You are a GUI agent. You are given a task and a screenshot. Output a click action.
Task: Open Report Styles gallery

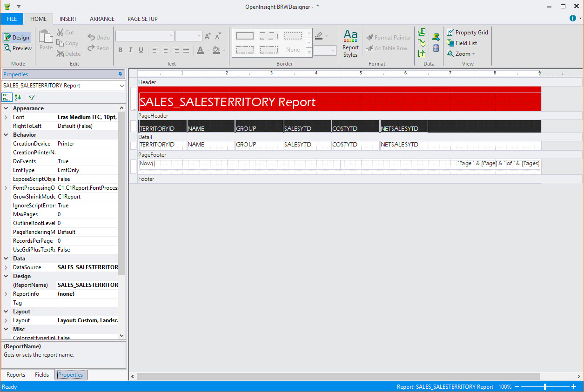coord(350,43)
